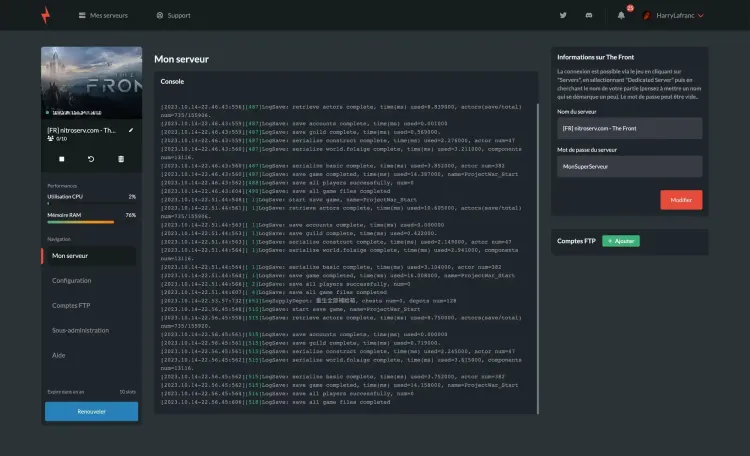Restart the server with circular arrow icon
Image resolution: width=750 pixels, height=456 pixels.
click(91, 159)
